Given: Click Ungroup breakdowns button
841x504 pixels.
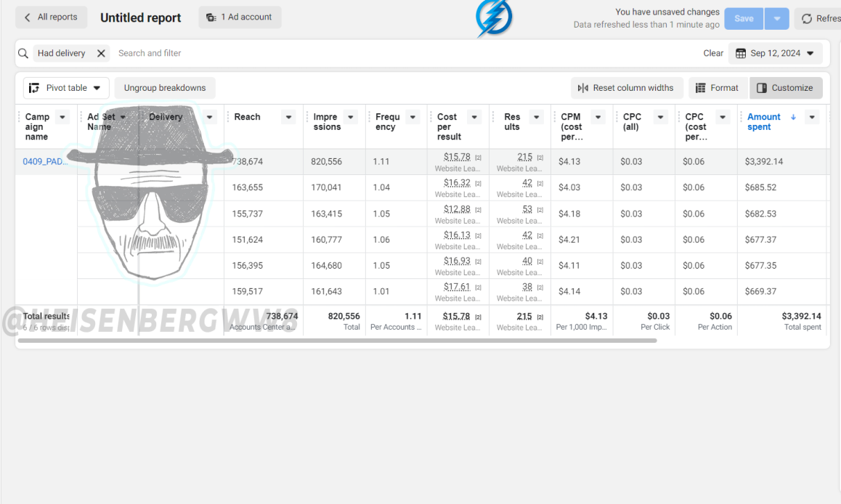Looking at the screenshot, I should pos(165,88).
